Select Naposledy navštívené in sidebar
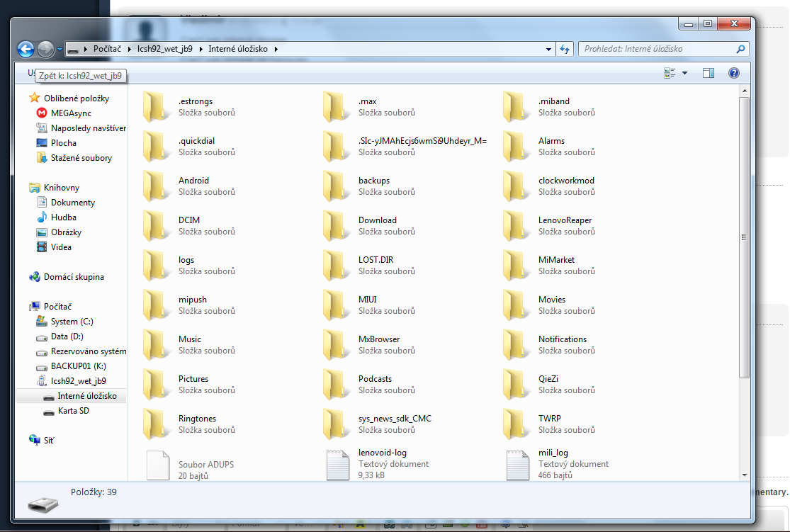790x532 pixels. 88,128
